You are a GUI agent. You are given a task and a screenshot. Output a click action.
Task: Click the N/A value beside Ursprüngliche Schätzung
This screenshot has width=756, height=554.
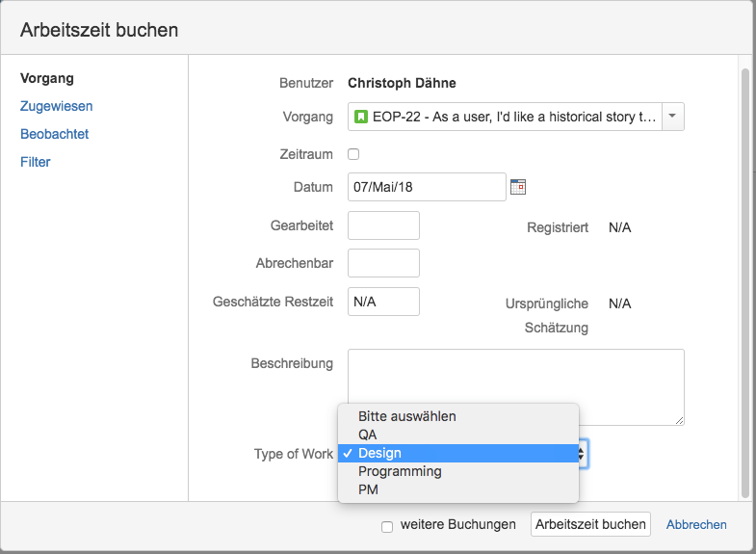pos(619,303)
